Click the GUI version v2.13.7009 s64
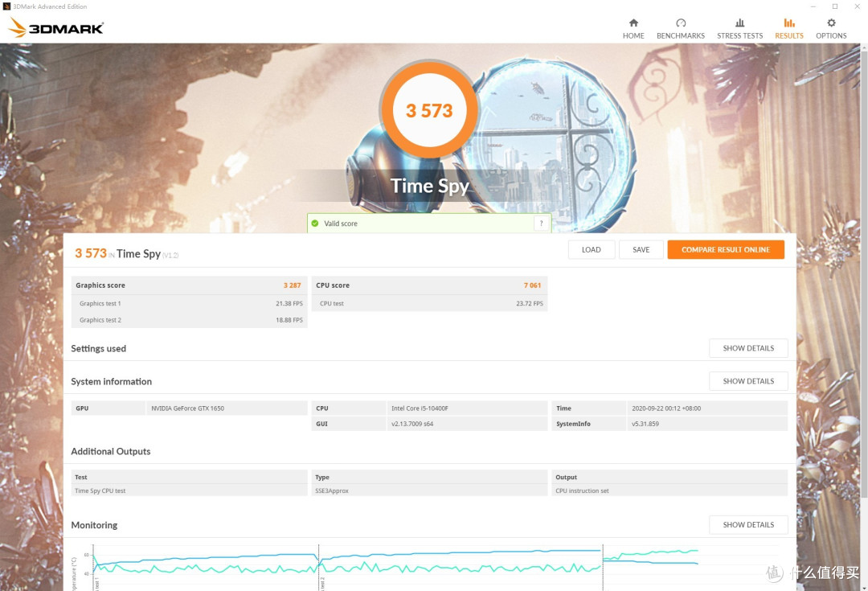868x591 pixels. [x=411, y=424]
